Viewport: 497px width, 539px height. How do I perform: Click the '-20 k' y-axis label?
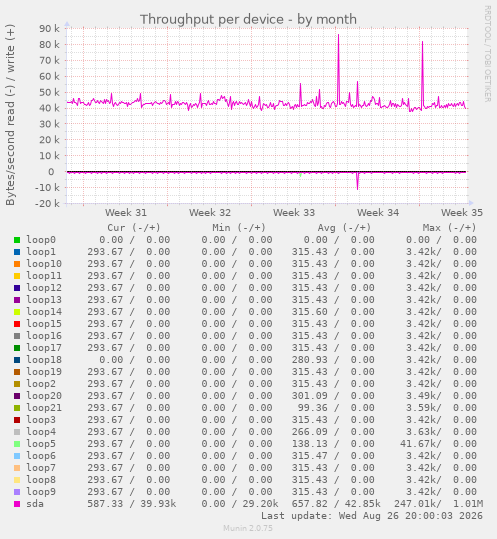[x=47, y=204]
